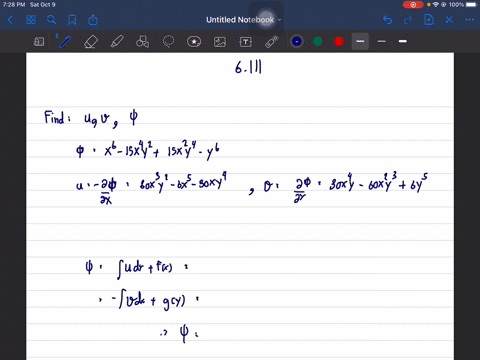Select the Highlighter tool
This screenshot has width=480, height=360.
pos(117,42)
